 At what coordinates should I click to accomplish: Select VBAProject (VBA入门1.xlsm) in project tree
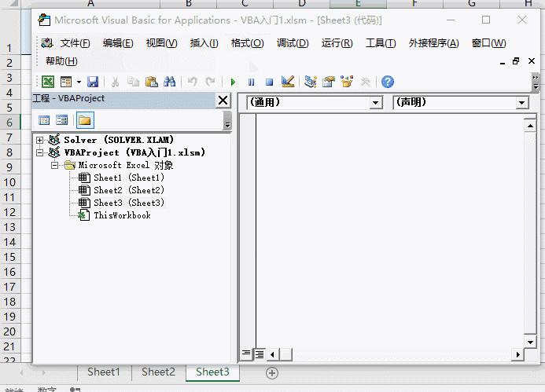pos(134,152)
